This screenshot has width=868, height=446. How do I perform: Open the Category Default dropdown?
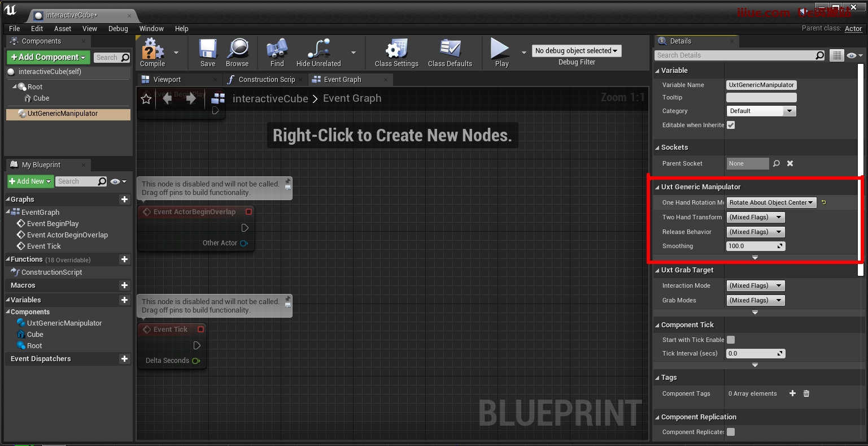tap(761, 111)
